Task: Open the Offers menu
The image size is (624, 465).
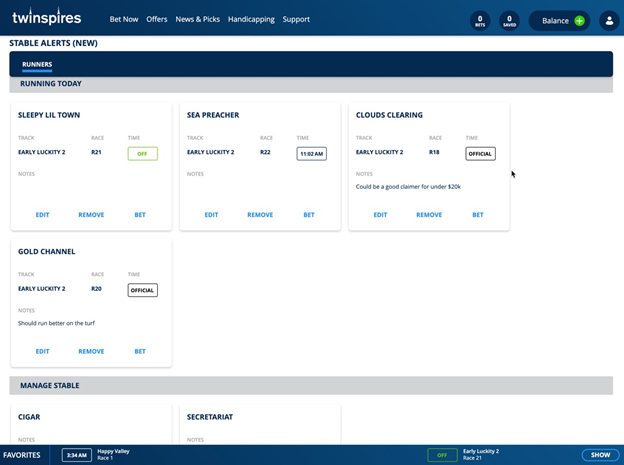Action: pyautogui.click(x=157, y=19)
